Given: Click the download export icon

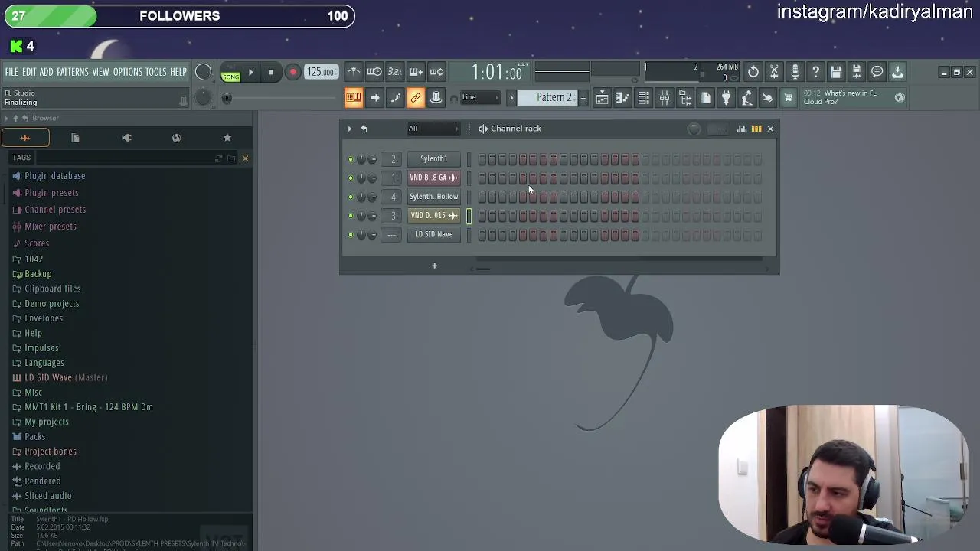Looking at the screenshot, I should [897, 72].
